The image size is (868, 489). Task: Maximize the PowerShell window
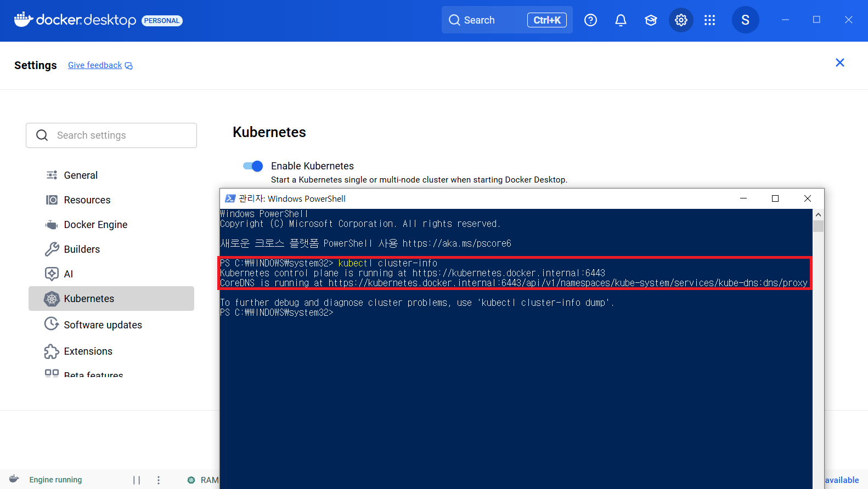pyautogui.click(x=775, y=198)
